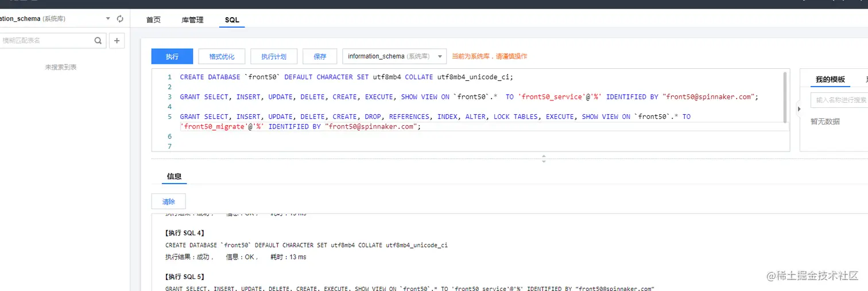Click the editor's vertical scrollbar
The image size is (868, 291).
(x=785, y=96)
